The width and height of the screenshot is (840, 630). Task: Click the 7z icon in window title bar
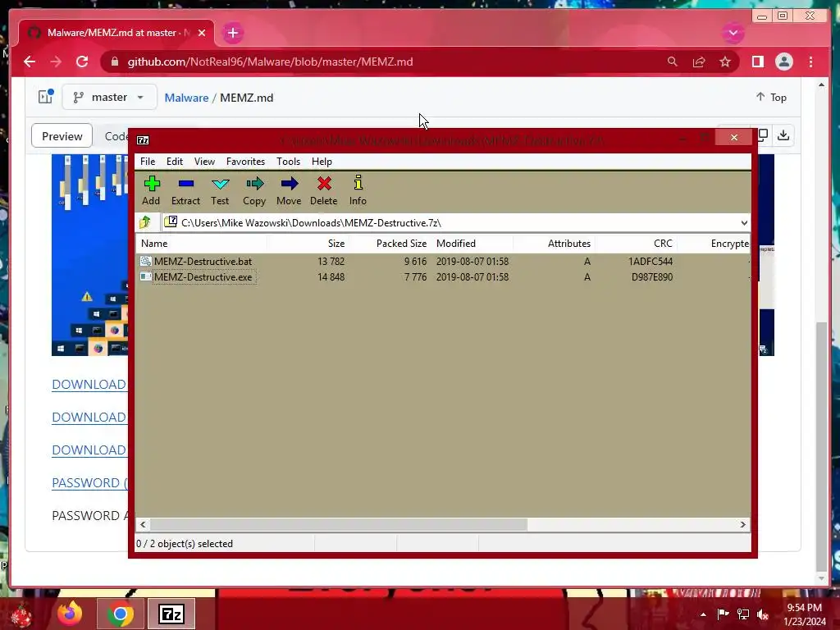point(143,140)
